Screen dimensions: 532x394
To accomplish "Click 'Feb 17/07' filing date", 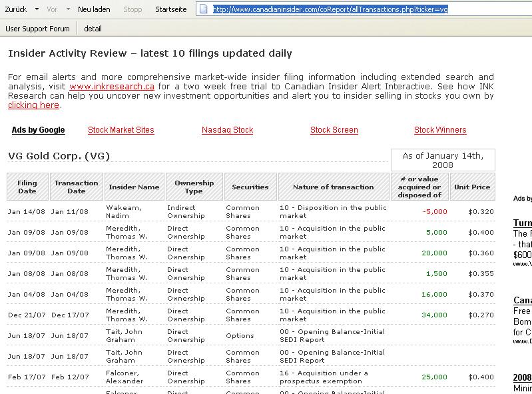I will (x=27, y=377).
